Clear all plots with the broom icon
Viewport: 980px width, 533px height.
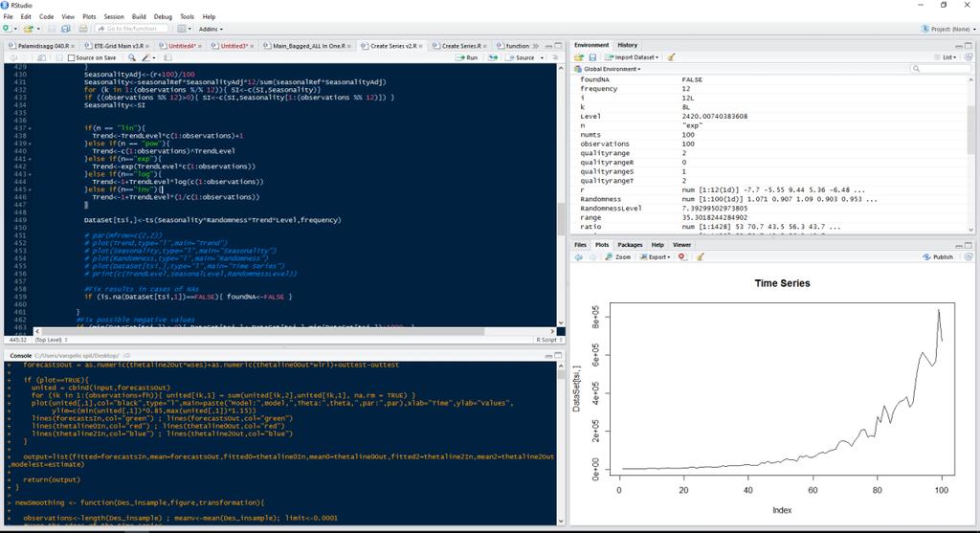point(700,256)
